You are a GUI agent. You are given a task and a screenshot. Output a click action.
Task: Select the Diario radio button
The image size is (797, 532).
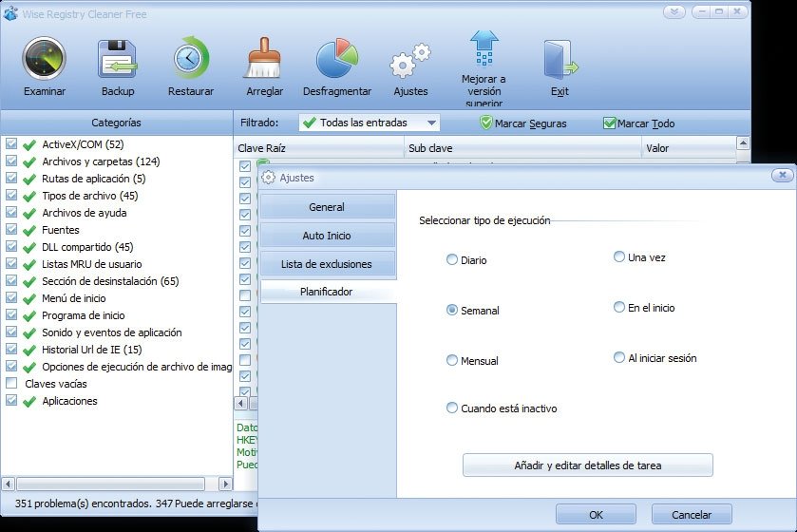pos(452,259)
